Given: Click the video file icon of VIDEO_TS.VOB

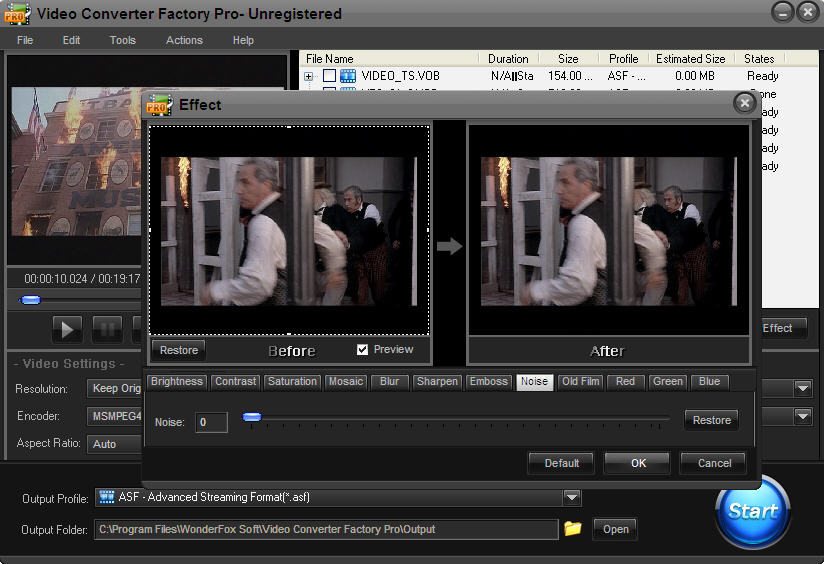Looking at the screenshot, I should click(348, 76).
